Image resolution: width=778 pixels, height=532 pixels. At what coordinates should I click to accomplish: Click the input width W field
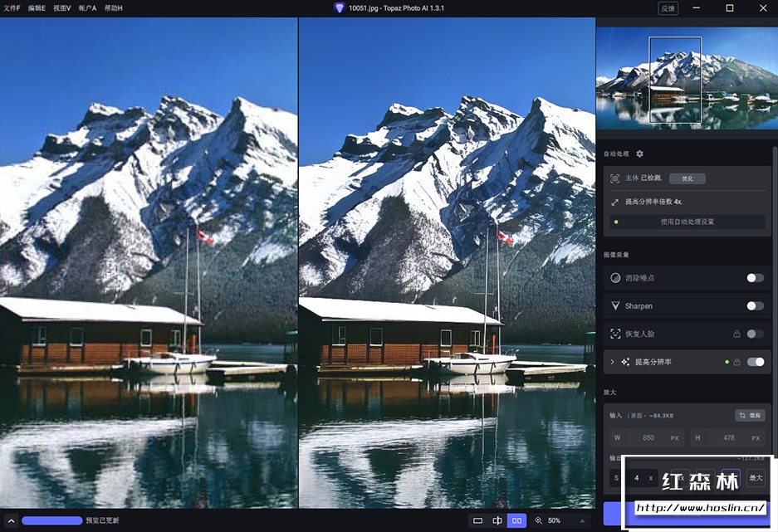pyautogui.click(x=647, y=437)
